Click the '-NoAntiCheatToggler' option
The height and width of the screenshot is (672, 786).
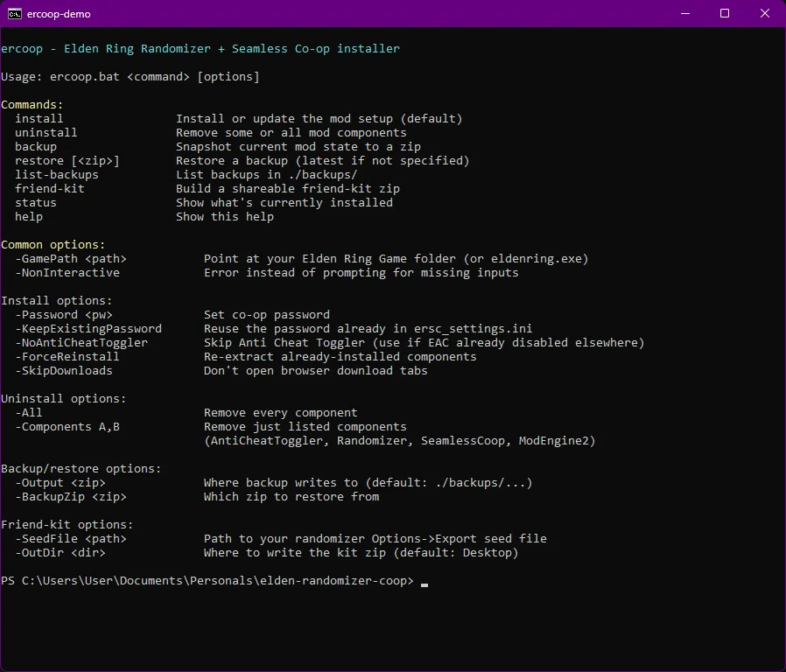(x=81, y=343)
